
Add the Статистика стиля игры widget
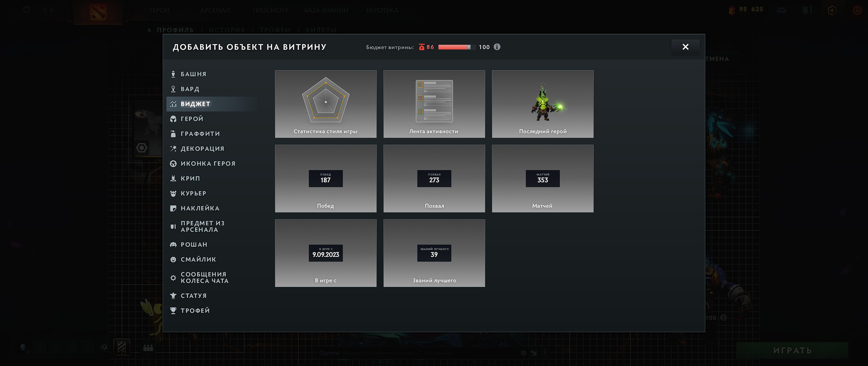(326, 104)
